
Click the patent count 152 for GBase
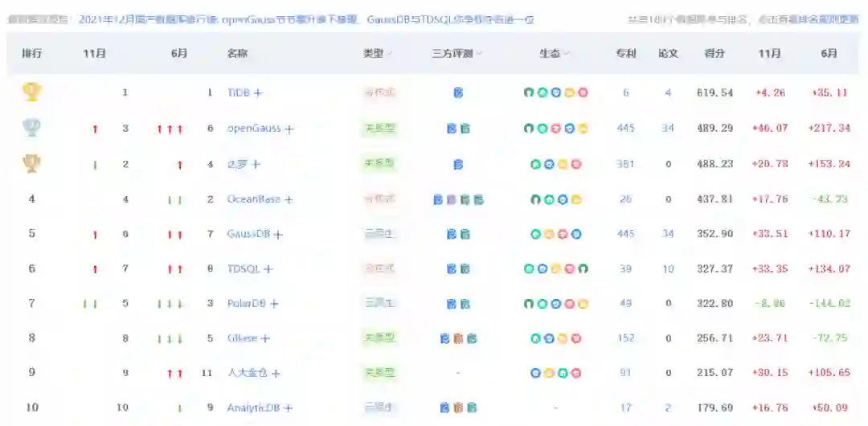625,338
